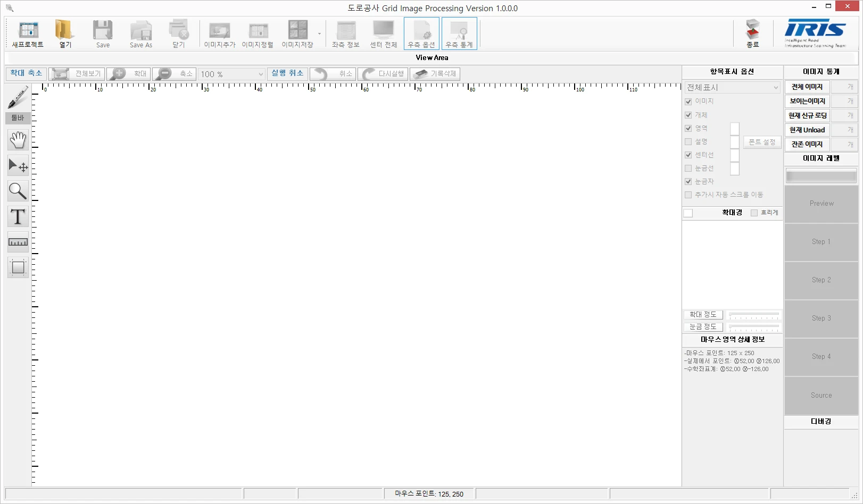
Task: Toggle the 개체 checkbox
Action: tap(688, 115)
